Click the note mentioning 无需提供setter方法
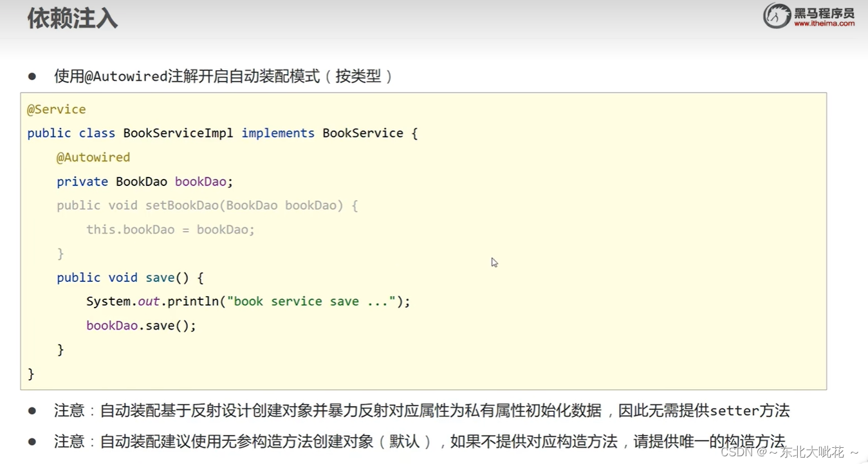This screenshot has width=868, height=464. pyautogui.click(x=422, y=411)
